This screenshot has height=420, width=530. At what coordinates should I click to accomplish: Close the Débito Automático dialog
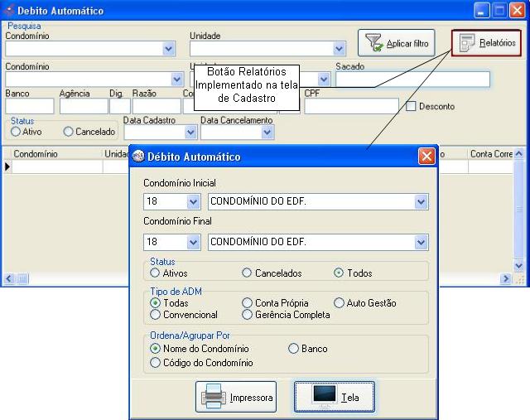pos(426,157)
